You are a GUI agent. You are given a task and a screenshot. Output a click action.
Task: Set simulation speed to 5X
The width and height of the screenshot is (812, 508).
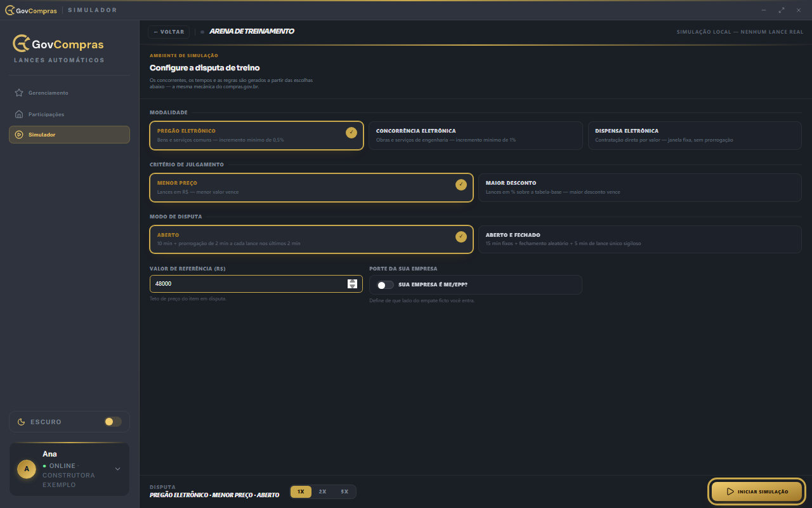(344, 491)
